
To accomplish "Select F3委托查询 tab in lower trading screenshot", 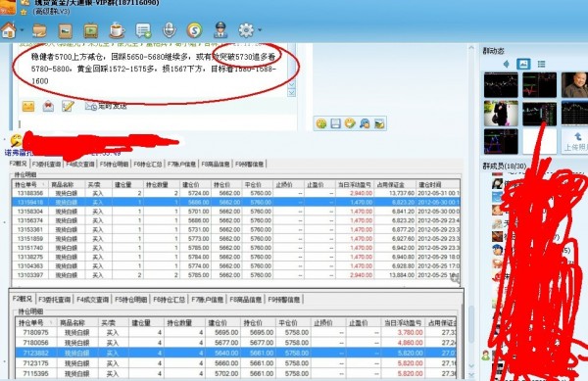I will tap(54, 300).
